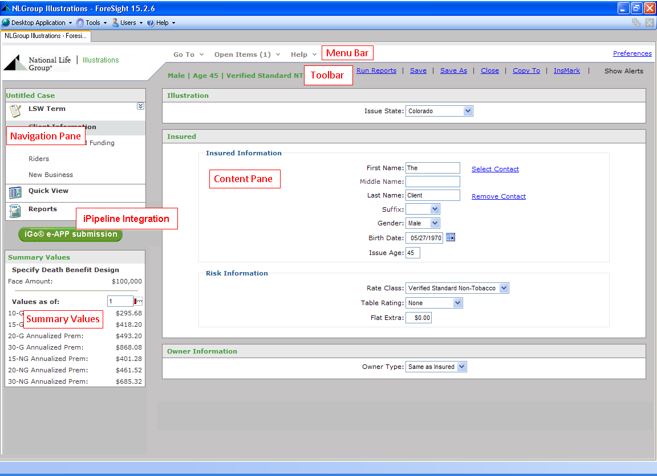Image resolution: width=657 pixels, height=476 pixels.
Task: Open the Gender dropdown
Action: coord(435,223)
